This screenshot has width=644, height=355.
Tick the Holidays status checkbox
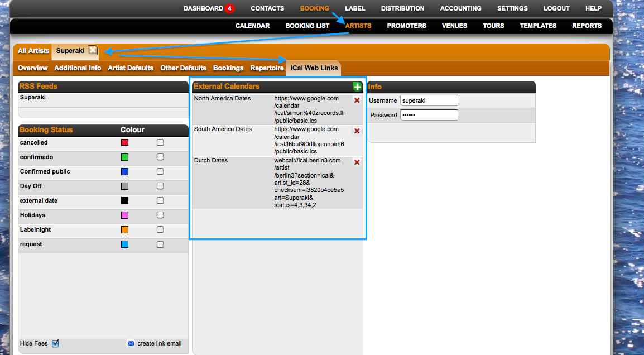(x=160, y=215)
